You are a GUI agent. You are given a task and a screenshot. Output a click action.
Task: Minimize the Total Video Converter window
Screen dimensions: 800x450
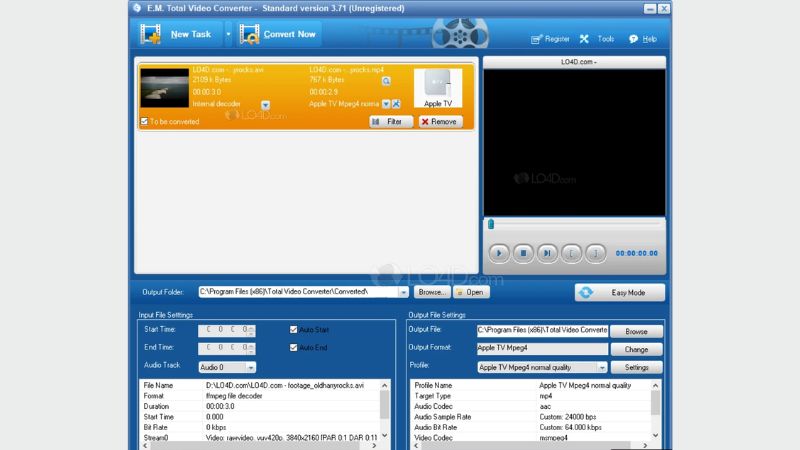(x=649, y=9)
